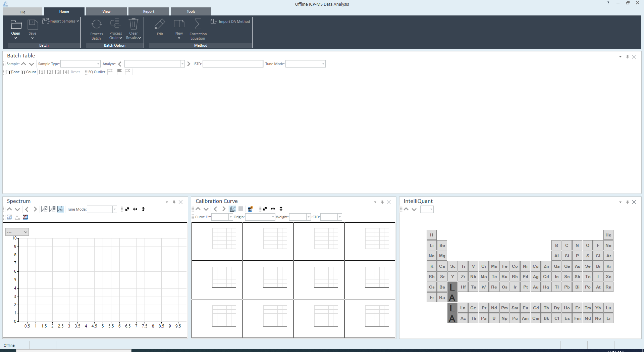Open the Import Samples dropdown

pyautogui.click(x=61, y=21)
